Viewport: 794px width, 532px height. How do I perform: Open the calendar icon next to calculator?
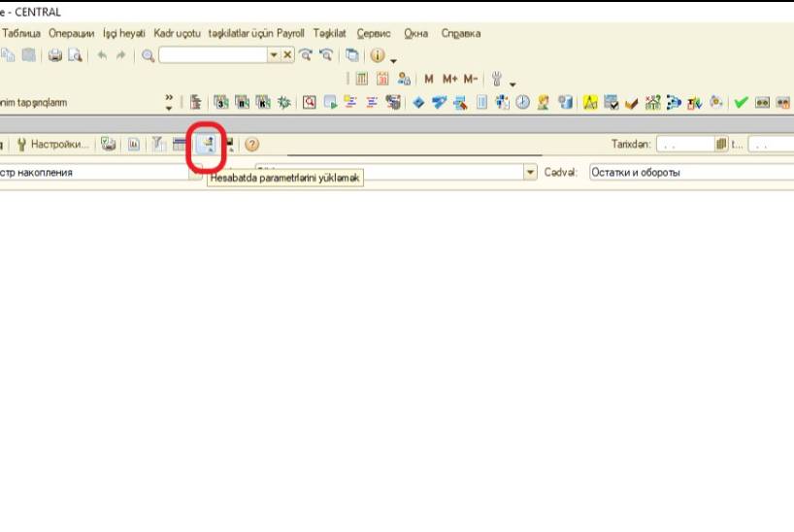click(x=382, y=79)
